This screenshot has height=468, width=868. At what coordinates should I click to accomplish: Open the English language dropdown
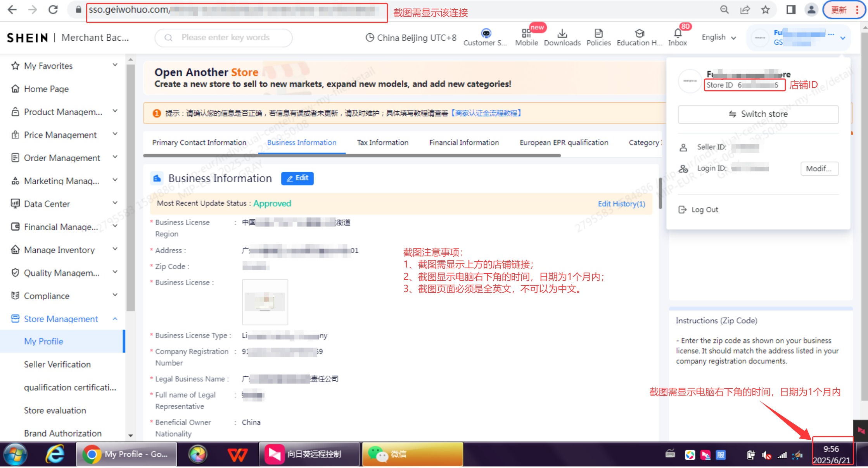point(718,37)
